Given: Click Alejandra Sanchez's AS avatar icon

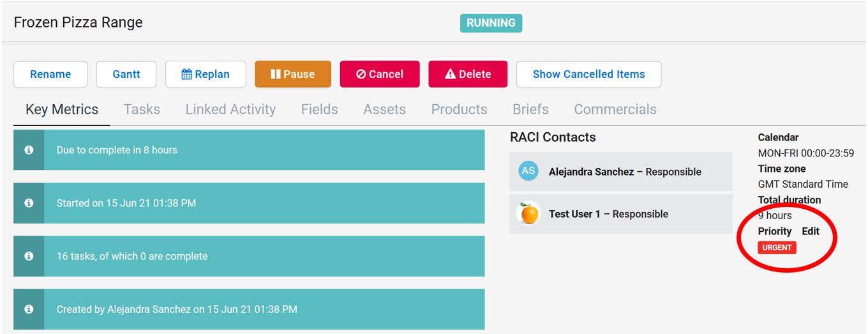Looking at the screenshot, I should pos(528,171).
